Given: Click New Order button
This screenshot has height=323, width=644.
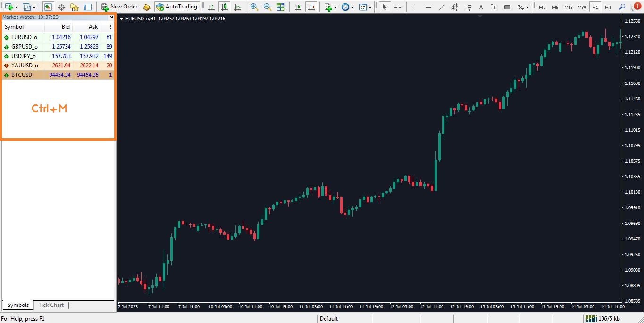Looking at the screenshot, I should click(x=119, y=7).
